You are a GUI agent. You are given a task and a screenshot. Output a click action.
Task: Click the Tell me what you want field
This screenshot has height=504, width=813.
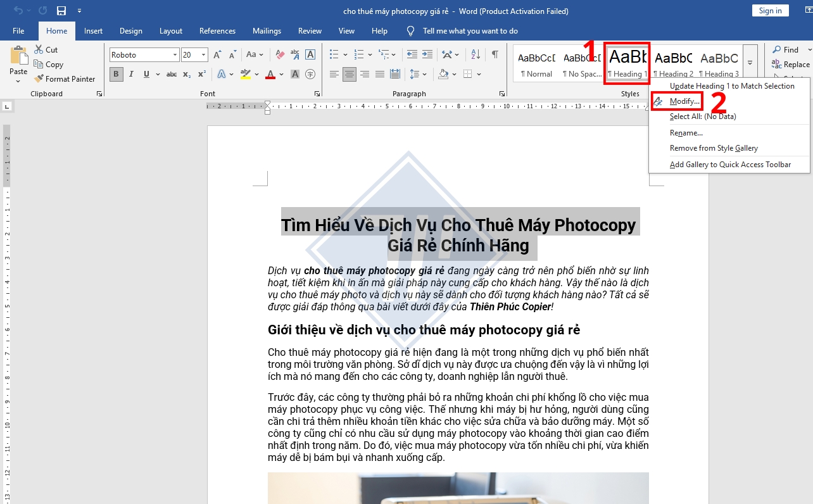pyautogui.click(x=470, y=31)
